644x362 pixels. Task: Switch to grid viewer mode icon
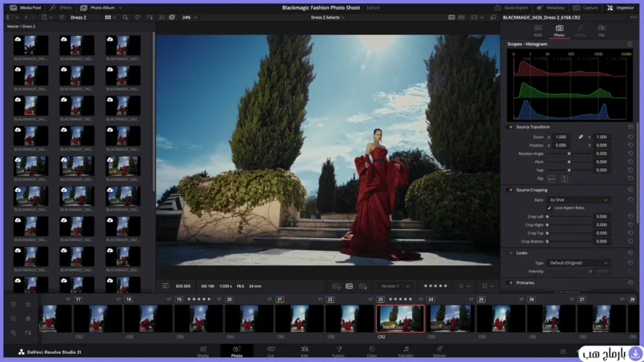click(x=461, y=17)
